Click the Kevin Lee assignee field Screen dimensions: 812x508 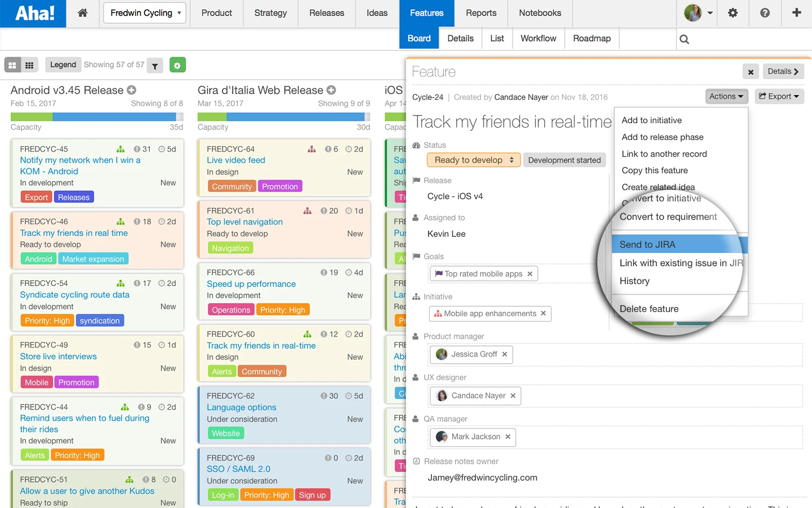click(447, 234)
